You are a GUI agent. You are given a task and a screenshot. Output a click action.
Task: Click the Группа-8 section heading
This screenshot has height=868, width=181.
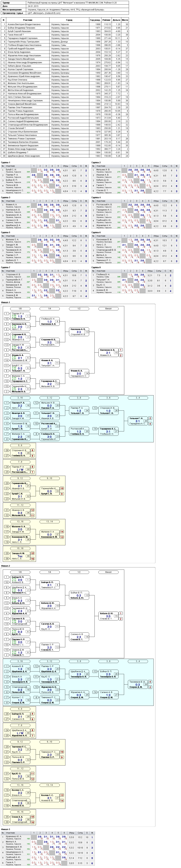point(96,267)
